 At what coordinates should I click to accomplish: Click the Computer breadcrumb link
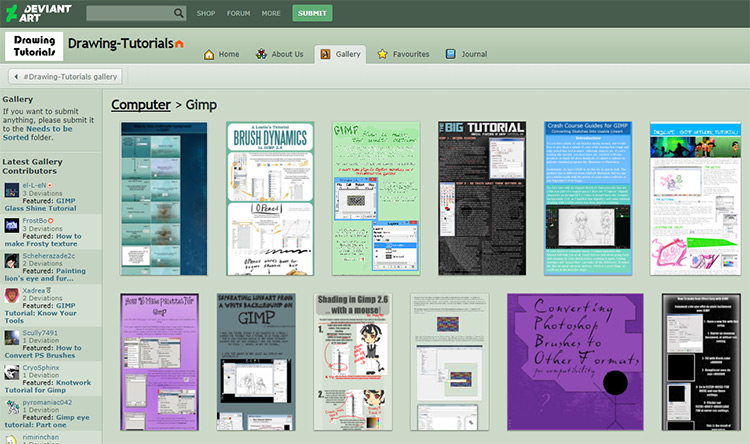pyautogui.click(x=141, y=105)
